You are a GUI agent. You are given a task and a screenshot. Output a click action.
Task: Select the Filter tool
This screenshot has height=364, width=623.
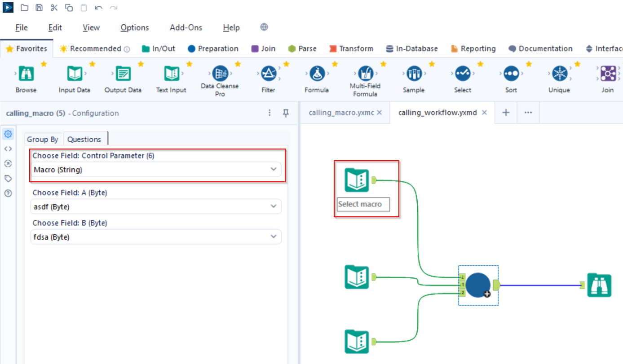(269, 73)
